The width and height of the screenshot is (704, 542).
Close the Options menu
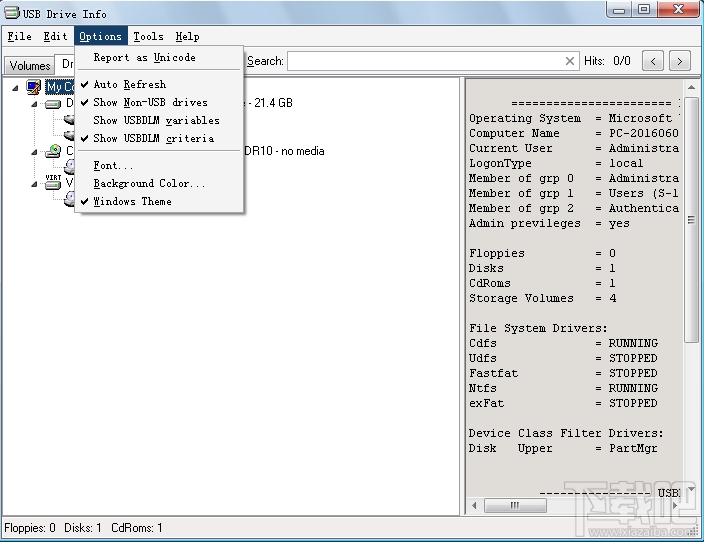pos(101,36)
